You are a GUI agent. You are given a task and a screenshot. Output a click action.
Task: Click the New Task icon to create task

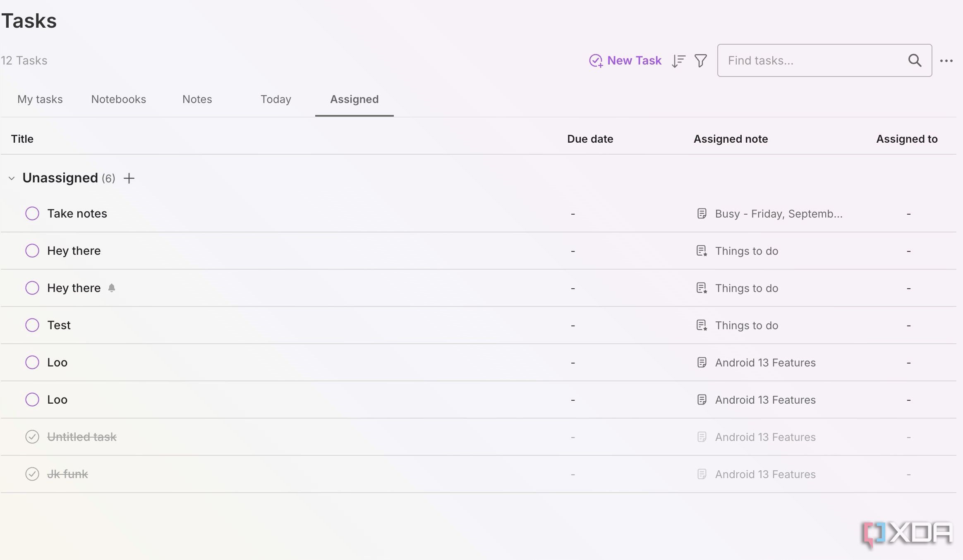pos(595,60)
